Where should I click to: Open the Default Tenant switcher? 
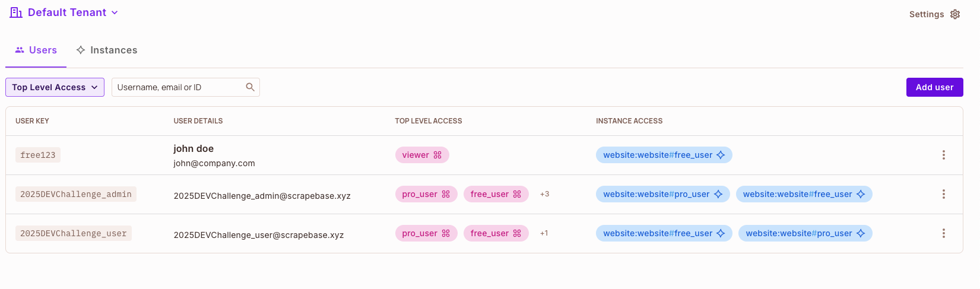pos(64,12)
